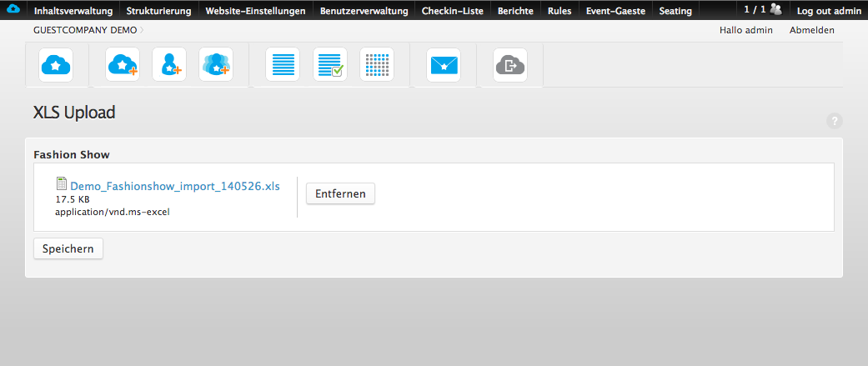The image size is (868, 366).
Task: Click the blue envelope mail icon
Action: pyautogui.click(x=444, y=65)
